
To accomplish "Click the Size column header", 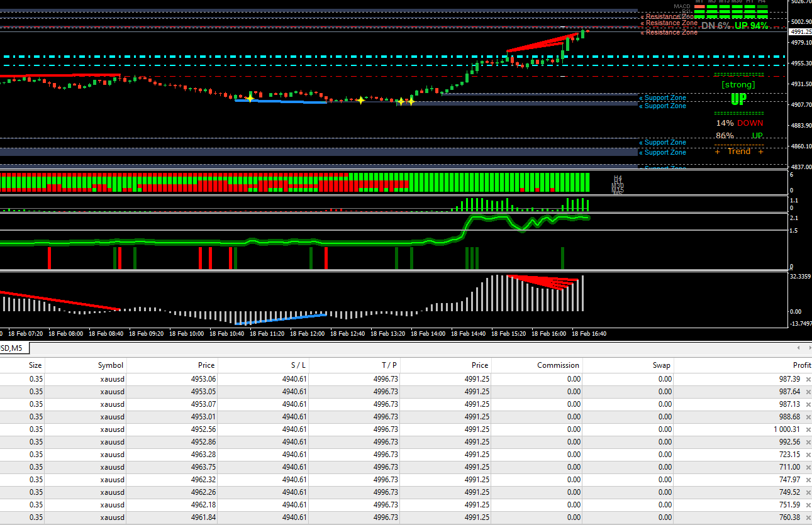I will pos(35,365).
